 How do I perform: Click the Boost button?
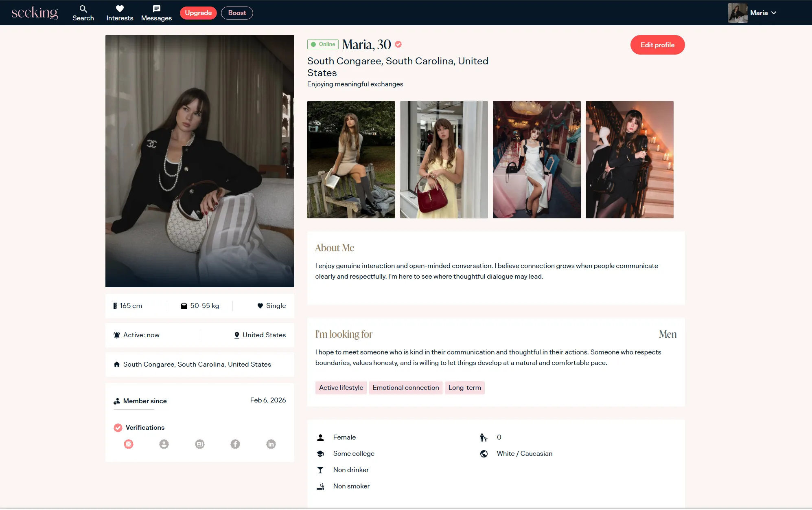coord(237,13)
